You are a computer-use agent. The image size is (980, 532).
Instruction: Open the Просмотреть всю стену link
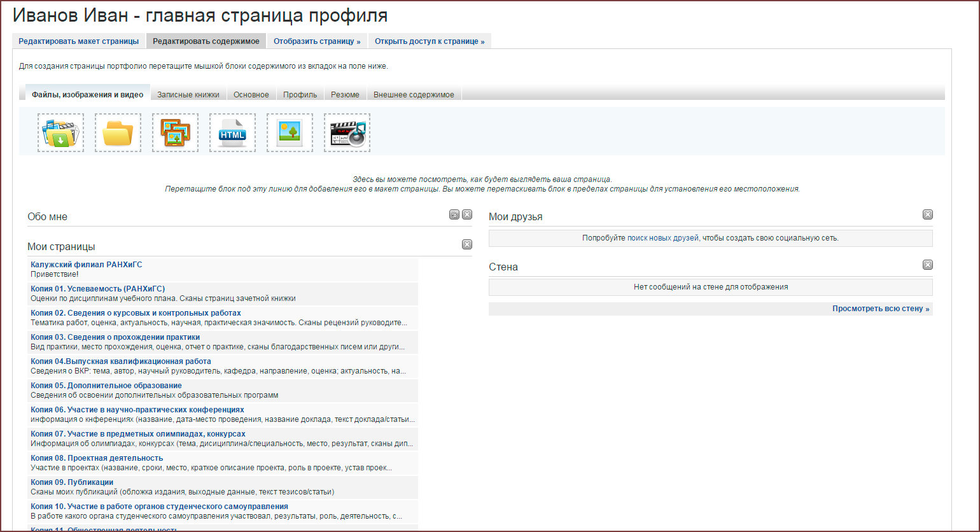[x=881, y=309]
